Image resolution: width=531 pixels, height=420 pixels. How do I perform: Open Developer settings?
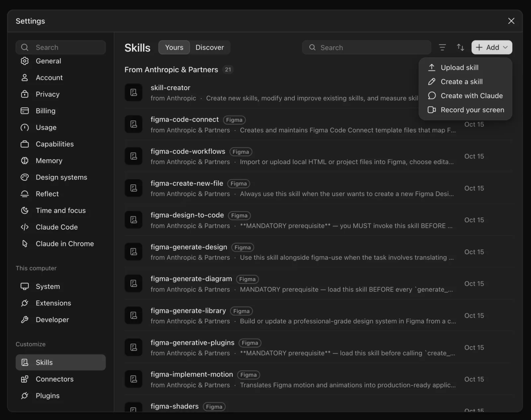point(61,320)
